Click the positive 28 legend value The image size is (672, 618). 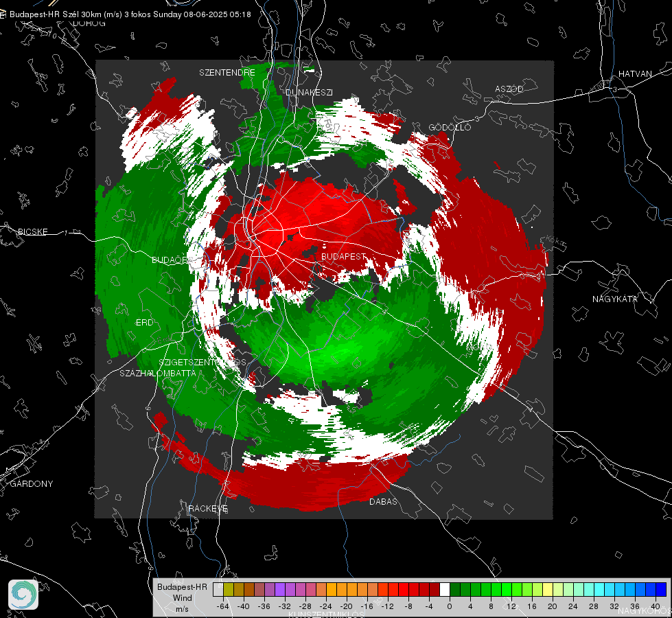click(x=594, y=606)
